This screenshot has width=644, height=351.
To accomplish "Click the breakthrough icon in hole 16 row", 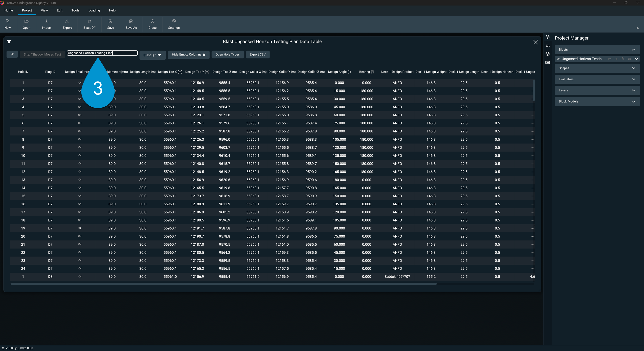I will 80,204.
